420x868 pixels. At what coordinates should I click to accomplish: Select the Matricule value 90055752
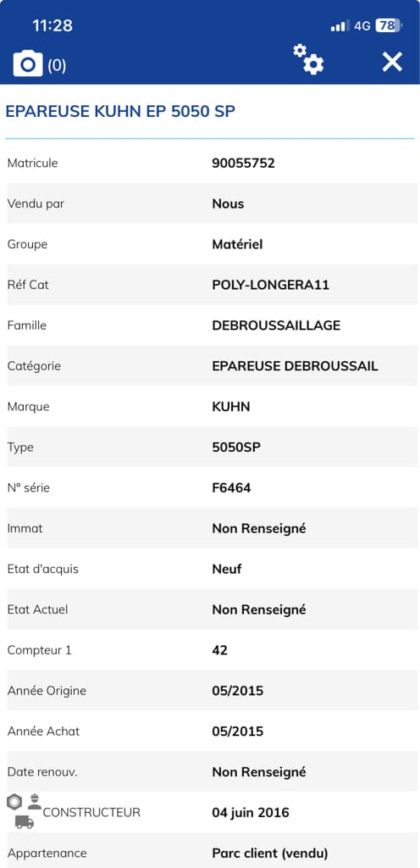tap(244, 164)
